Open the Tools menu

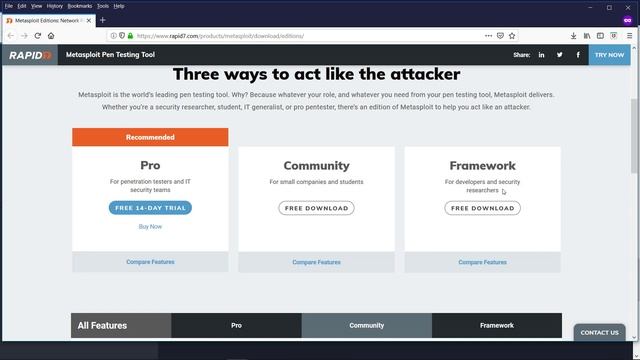click(103, 6)
